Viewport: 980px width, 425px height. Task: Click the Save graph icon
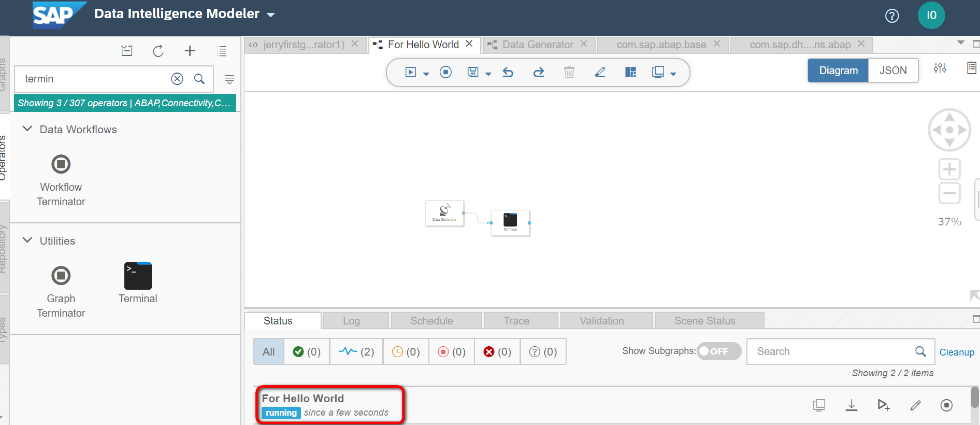tap(473, 72)
